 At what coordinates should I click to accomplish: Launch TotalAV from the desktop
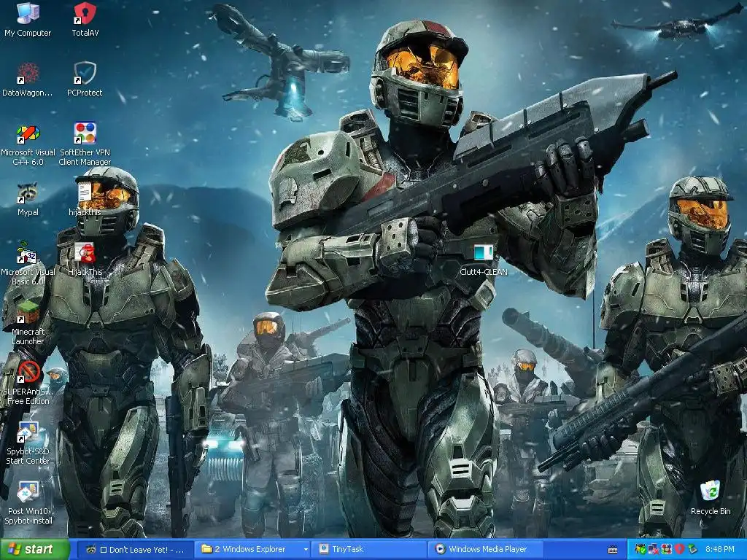coord(85,20)
